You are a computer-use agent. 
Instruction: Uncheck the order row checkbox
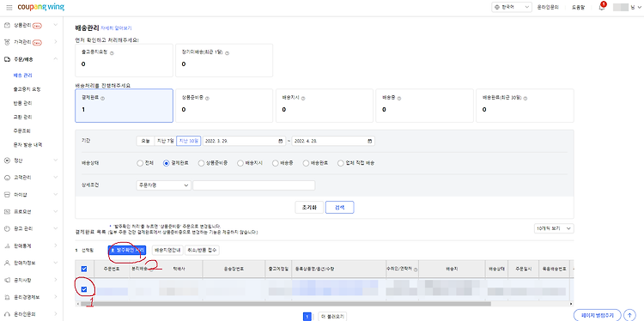tap(84, 289)
